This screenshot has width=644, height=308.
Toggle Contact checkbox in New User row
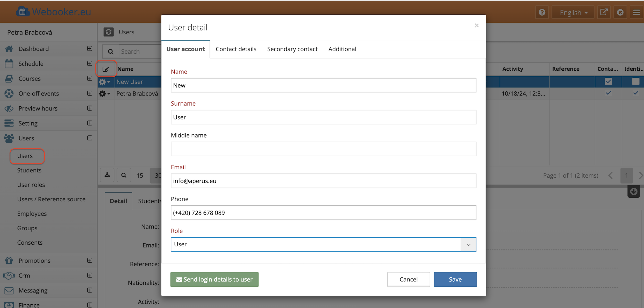608,82
